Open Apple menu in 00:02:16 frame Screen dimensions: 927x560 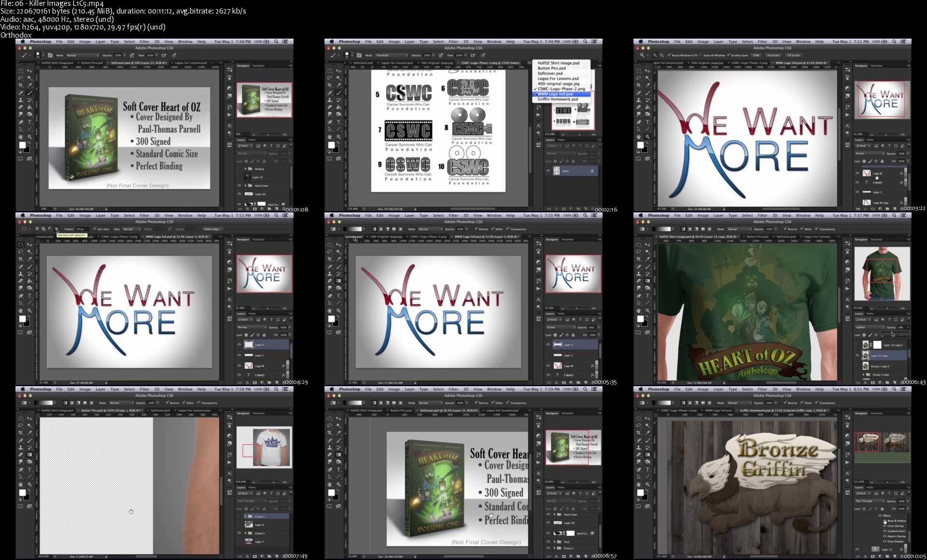[332, 42]
